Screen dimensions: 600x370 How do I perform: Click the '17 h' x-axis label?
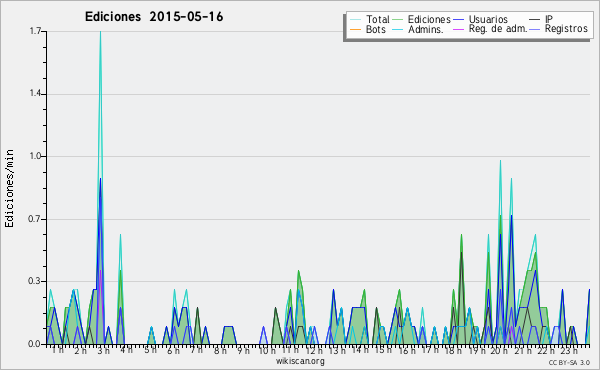[x=430, y=350]
